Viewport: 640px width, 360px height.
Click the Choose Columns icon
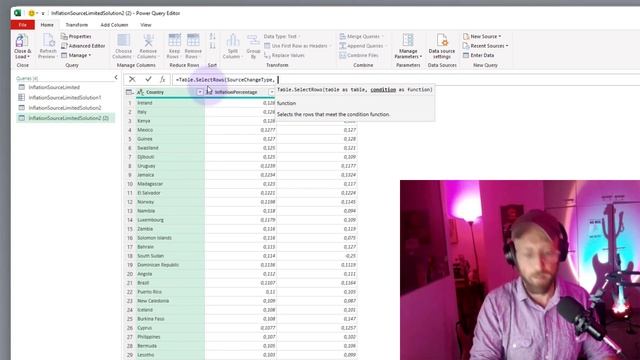(x=123, y=41)
